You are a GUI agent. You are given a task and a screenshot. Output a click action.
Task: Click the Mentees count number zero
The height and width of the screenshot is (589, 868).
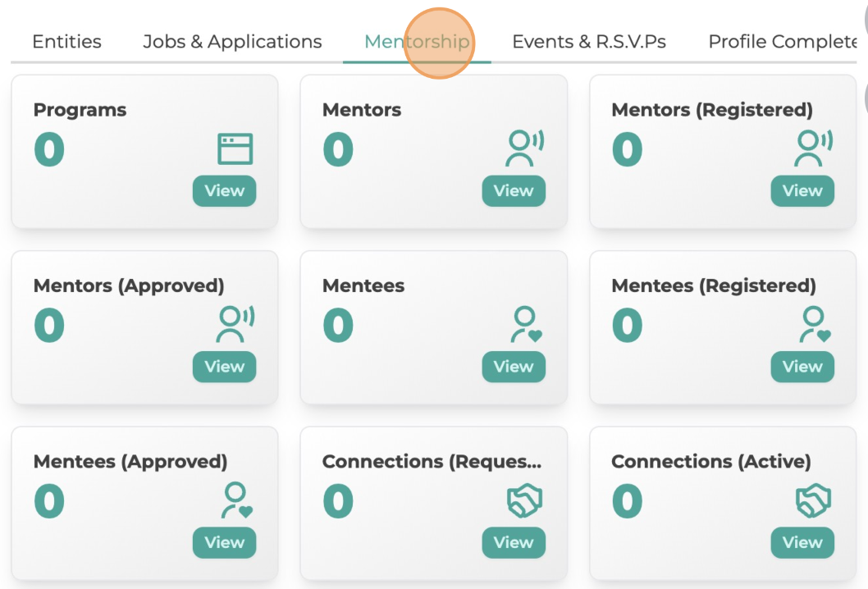coord(338,325)
